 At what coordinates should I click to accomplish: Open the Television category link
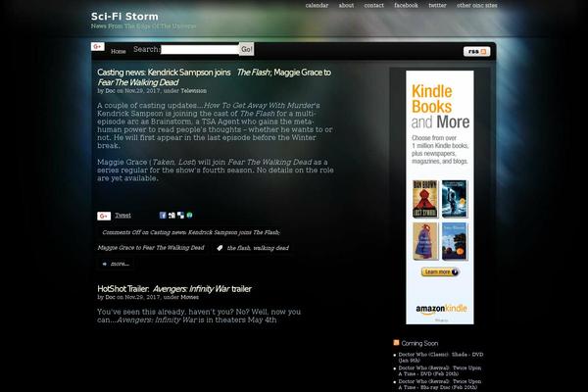coord(193,91)
